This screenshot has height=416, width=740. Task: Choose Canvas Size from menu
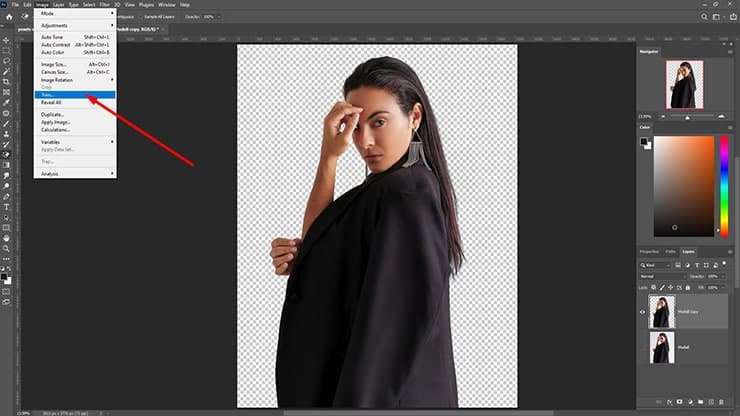tap(75, 72)
